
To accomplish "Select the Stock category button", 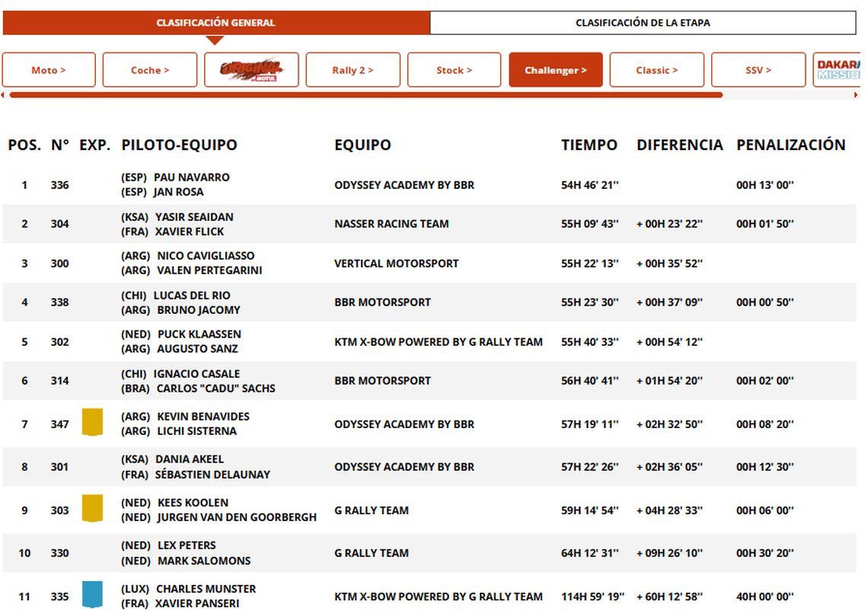I will click(x=454, y=70).
